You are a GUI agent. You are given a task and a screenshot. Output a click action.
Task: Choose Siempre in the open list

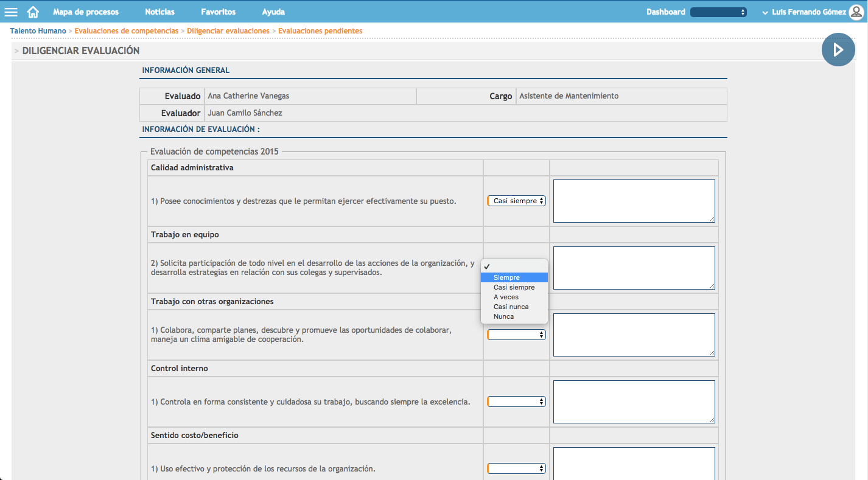pos(514,277)
